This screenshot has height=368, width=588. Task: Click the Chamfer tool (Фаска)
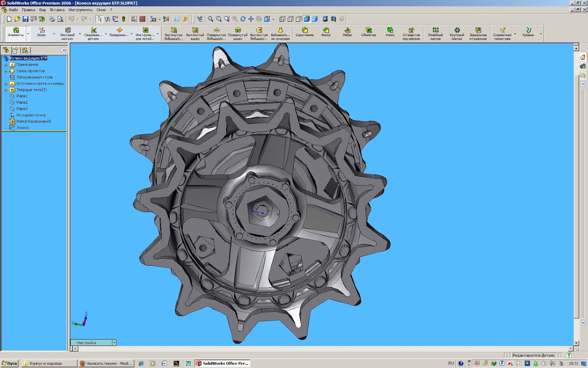pos(326,32)
